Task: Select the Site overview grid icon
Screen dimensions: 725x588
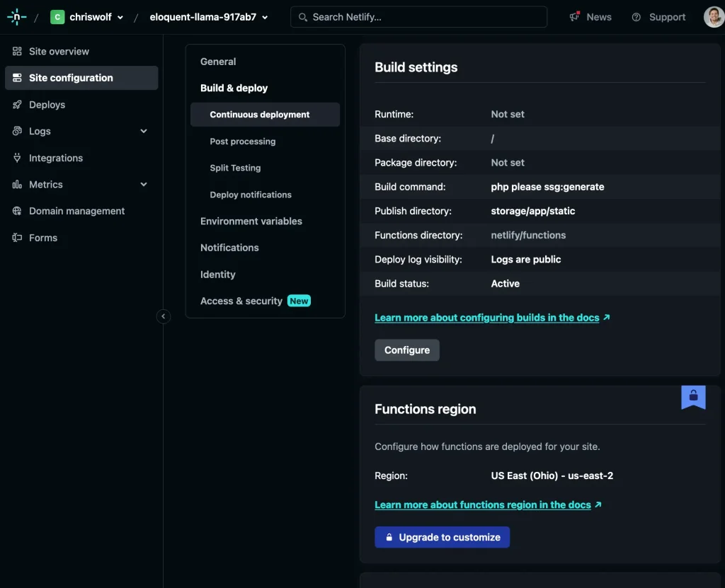Action: tap(17, 51)
